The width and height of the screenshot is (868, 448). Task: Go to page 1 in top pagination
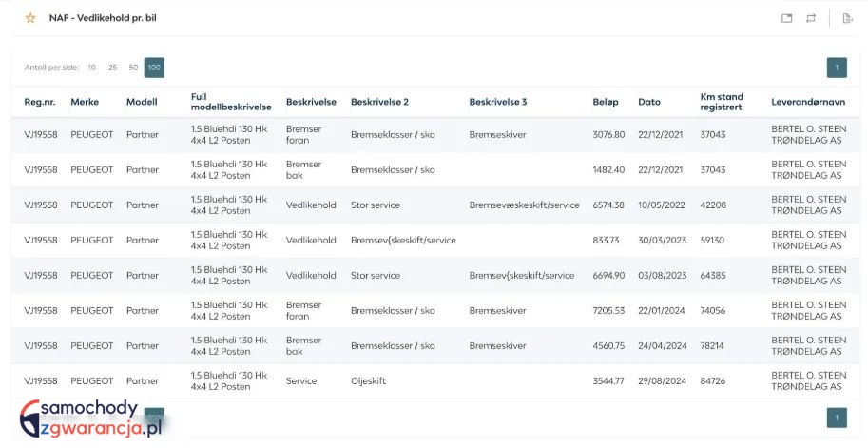[837, 68]
